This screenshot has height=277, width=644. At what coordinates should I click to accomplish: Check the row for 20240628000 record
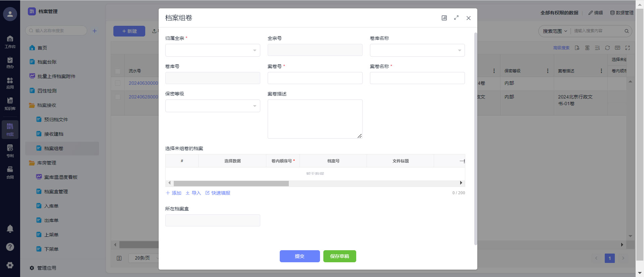tap(118, 97)
